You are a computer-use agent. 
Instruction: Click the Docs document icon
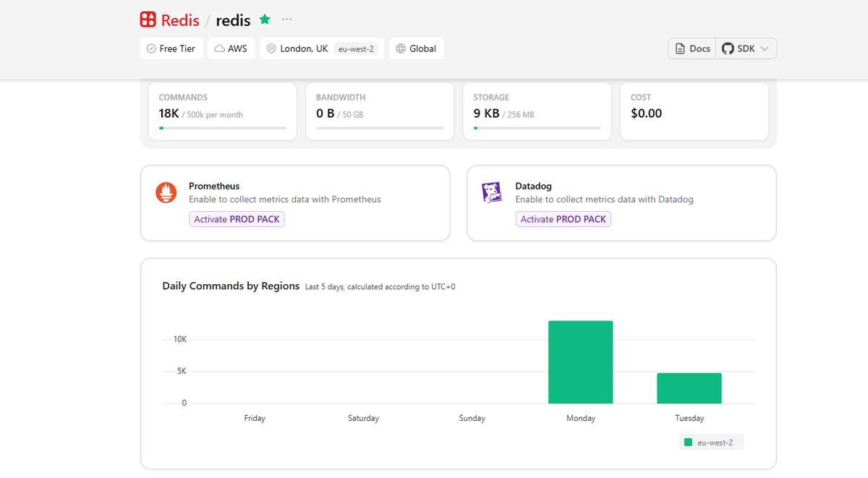680,48
